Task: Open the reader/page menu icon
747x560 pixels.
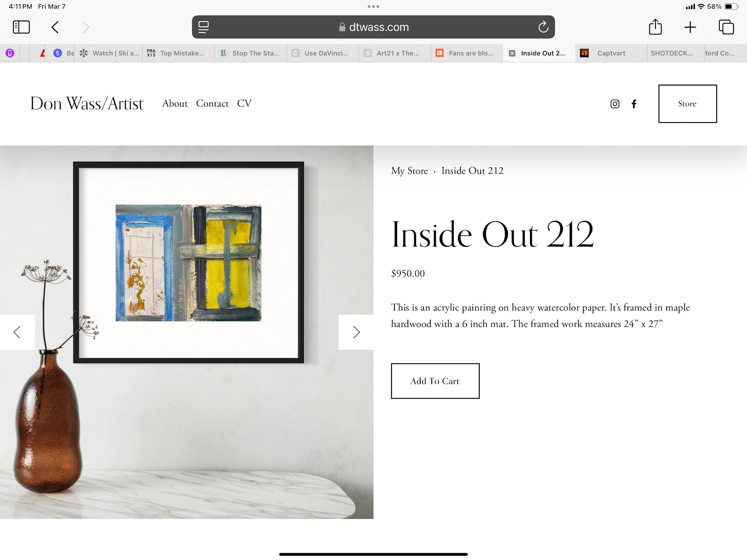Action: (204, 27)
